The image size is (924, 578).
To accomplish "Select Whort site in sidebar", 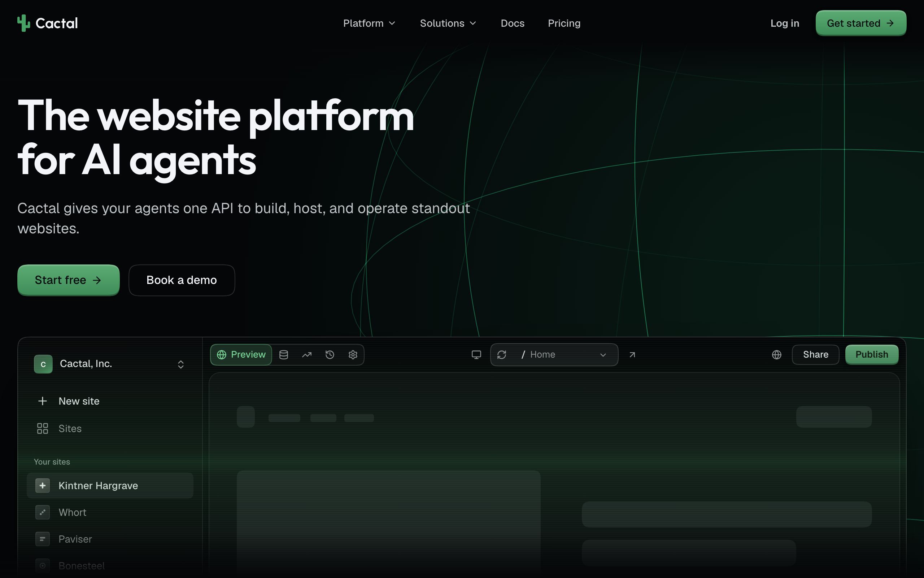I will 110,512.
